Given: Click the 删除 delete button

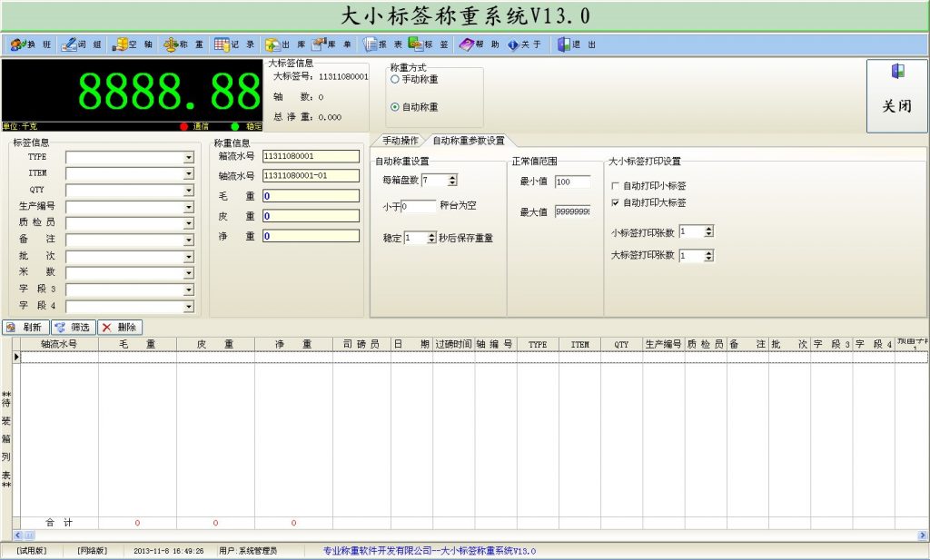Looking at the screenshot, I should (120, 327).
